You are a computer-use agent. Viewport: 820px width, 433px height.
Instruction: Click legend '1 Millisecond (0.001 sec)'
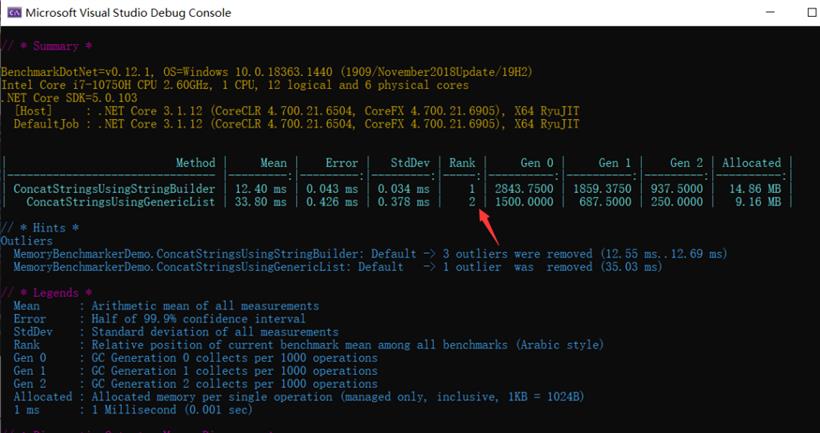pyautogui.click(x=172, y=410)
